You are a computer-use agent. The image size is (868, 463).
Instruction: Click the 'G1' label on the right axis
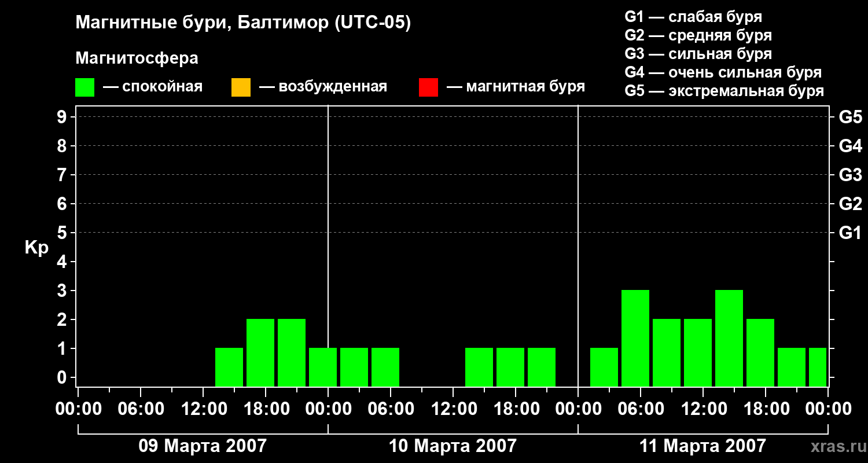(850, 233)
